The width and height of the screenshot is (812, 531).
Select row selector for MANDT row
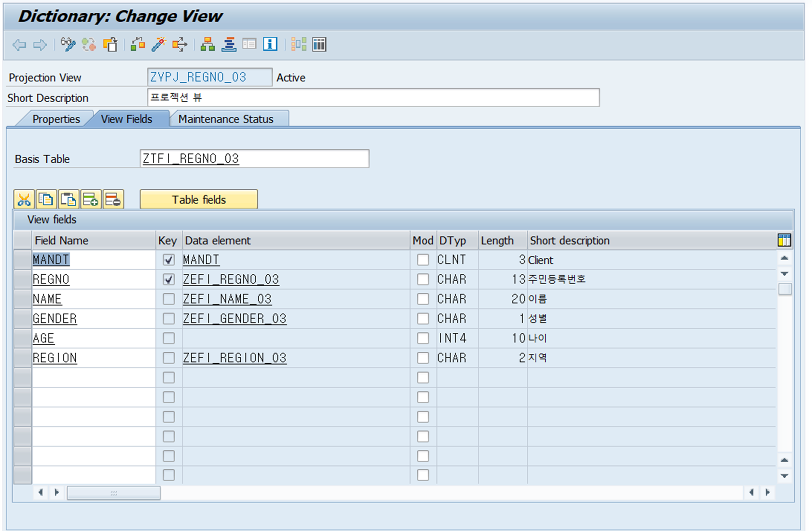22,260
